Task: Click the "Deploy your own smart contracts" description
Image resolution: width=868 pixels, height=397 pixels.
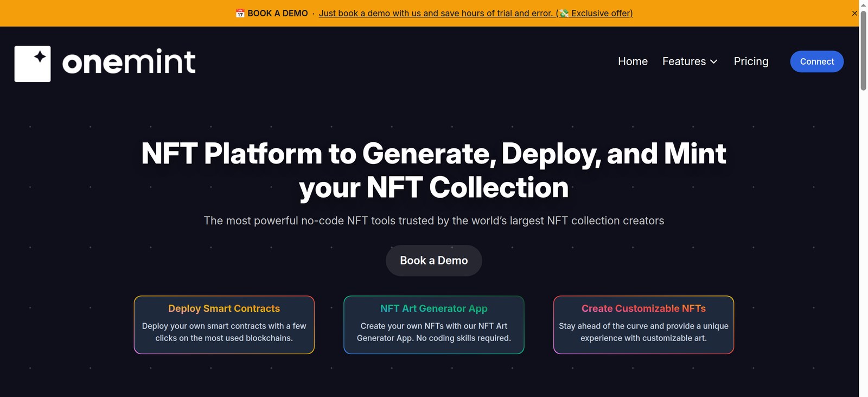Action: [224, 332]
